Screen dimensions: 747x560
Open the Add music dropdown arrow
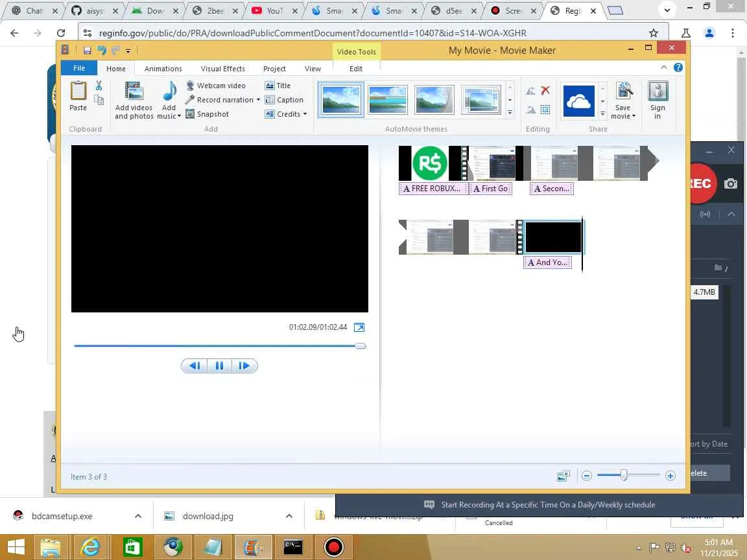point(179,116)
